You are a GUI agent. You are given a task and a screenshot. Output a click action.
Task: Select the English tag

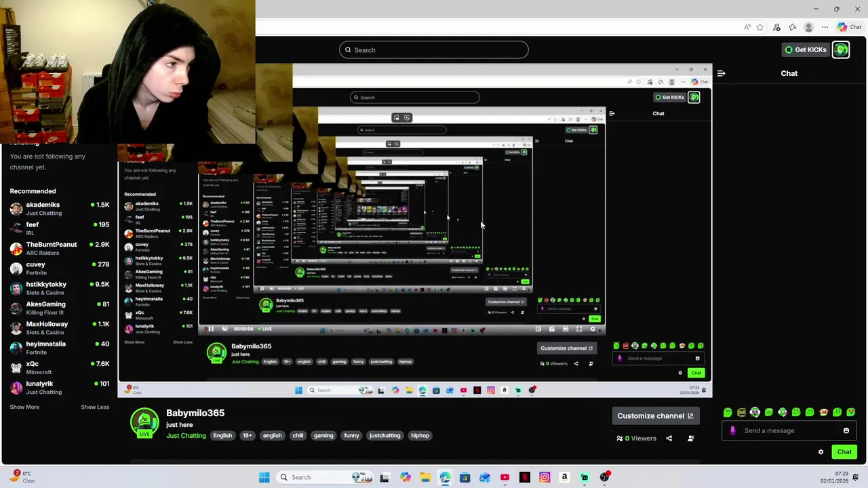[222, 435]
